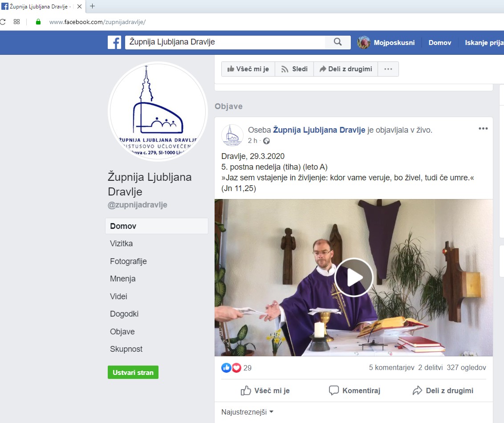504x423 pixels.
Task: Toggle Všeč mi je on the post
Action: [x=265, y=390]
